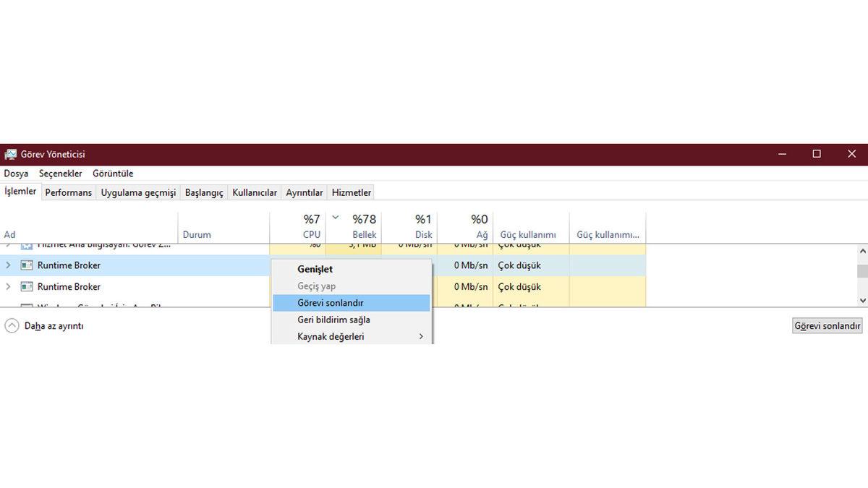Open the Dosya menu
868x488 pixels.
[16, 174]
